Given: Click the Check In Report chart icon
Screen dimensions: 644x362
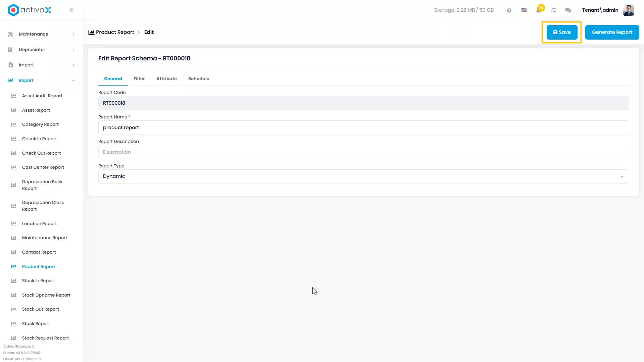Looking at the screenshot, I should click(x=14, y=139).
